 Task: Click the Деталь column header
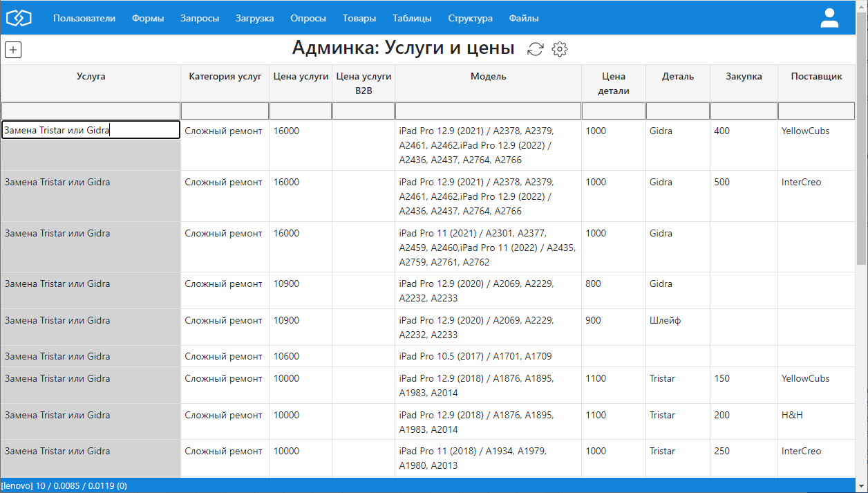click(678, 83)
